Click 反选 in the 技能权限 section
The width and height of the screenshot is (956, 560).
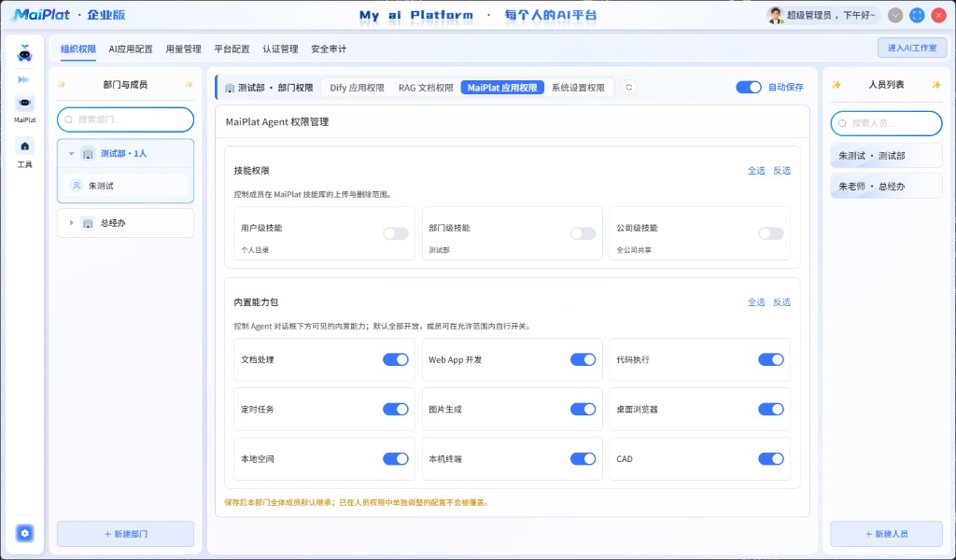tap(781, 171)
